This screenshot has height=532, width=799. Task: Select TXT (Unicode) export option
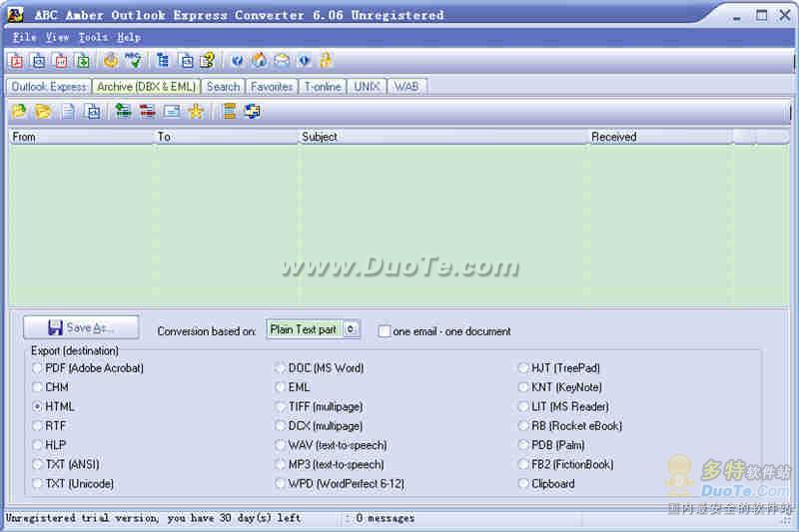point(73,484)
